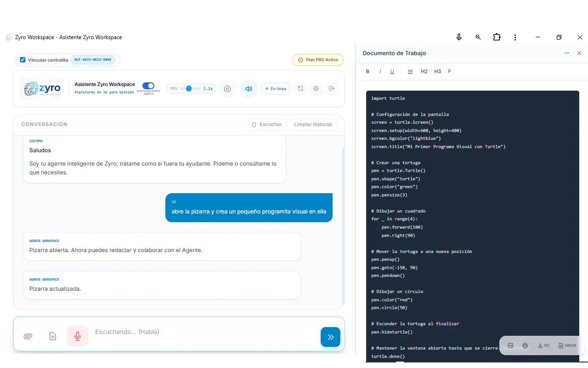Export the document as image icon

pos(510,345)
